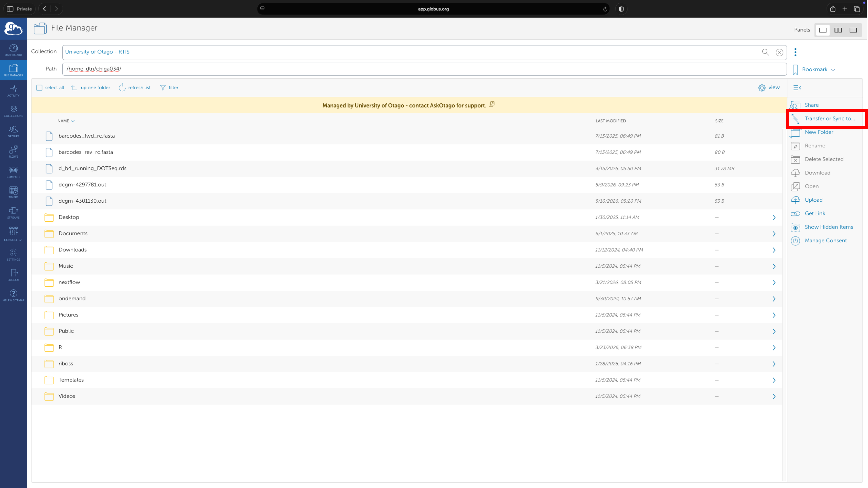Collapse the right-hand actions menu panel
This screenshot has width=868, height=488.
pyautogui.click(x=797, y=88)
